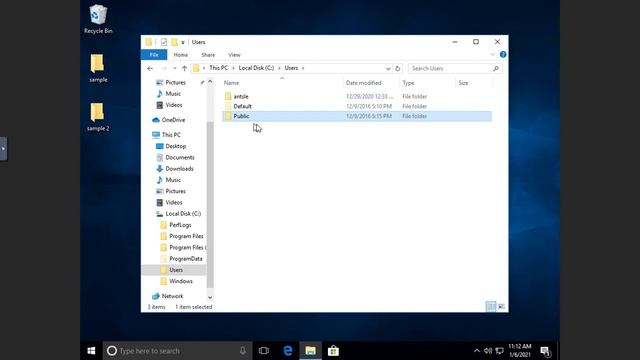Open Downloads under This PC
640x360 pixels.
click(179, 169)
